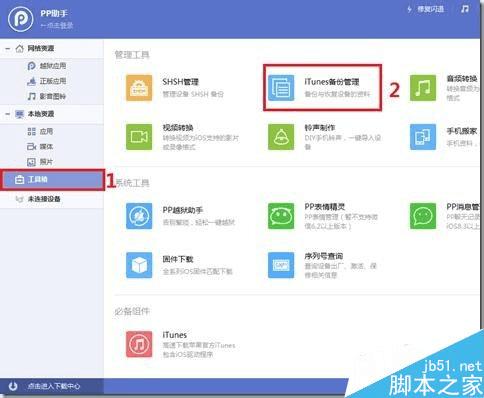Launch the PP越狱助手 icon

coord(139,216)
